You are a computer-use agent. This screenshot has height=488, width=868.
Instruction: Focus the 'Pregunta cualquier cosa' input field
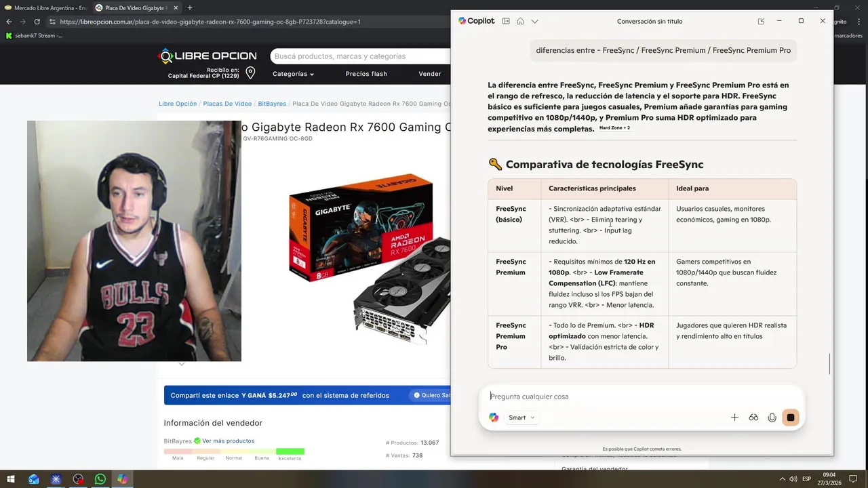tap(641, 396)
